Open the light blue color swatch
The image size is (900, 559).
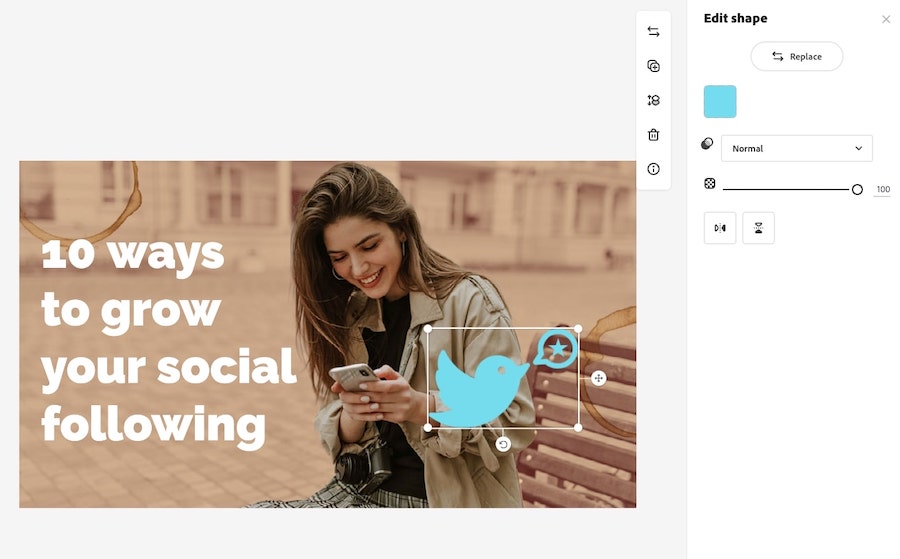[720, 102]
